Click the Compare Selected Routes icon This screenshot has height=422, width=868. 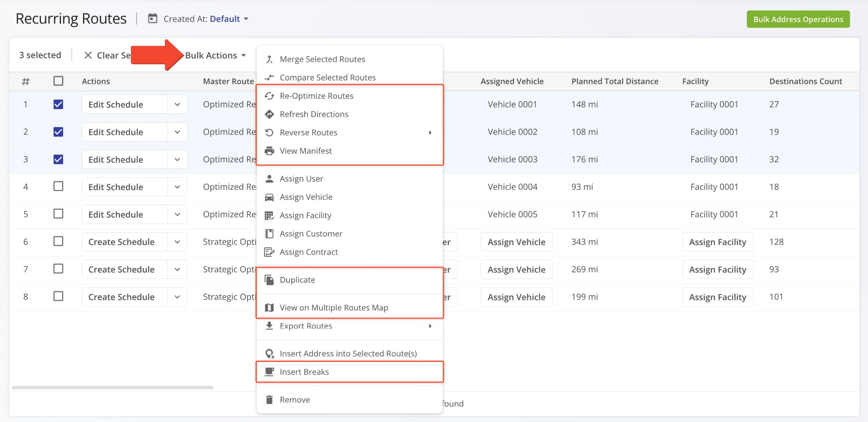tap(269, 78)
